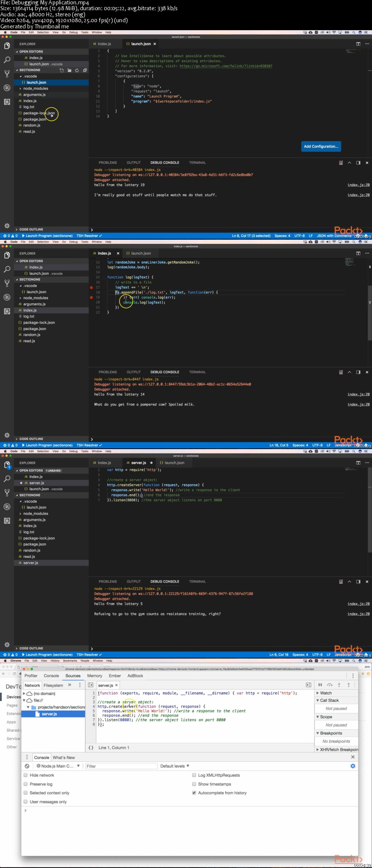Select server.js in the DevTools file tree
372x868 pixels.
pyautogui.click(x=53, y=714)
